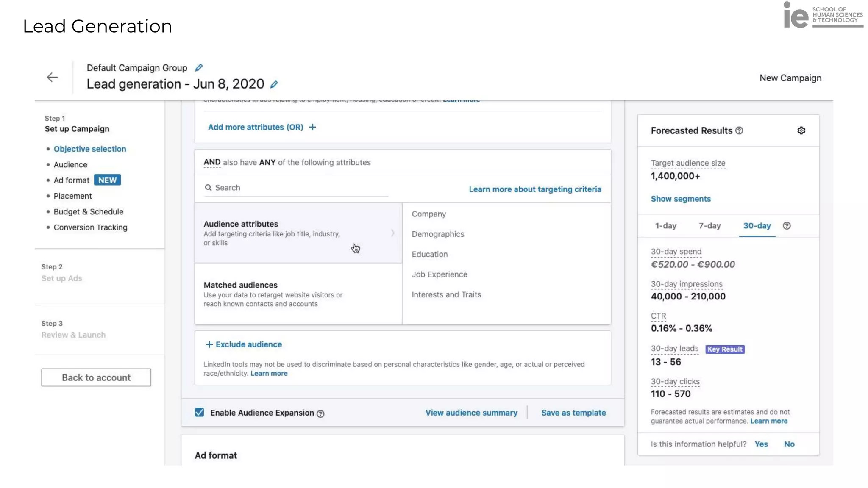
Task: Click the attributes Search field
Action: click(297, 188)
